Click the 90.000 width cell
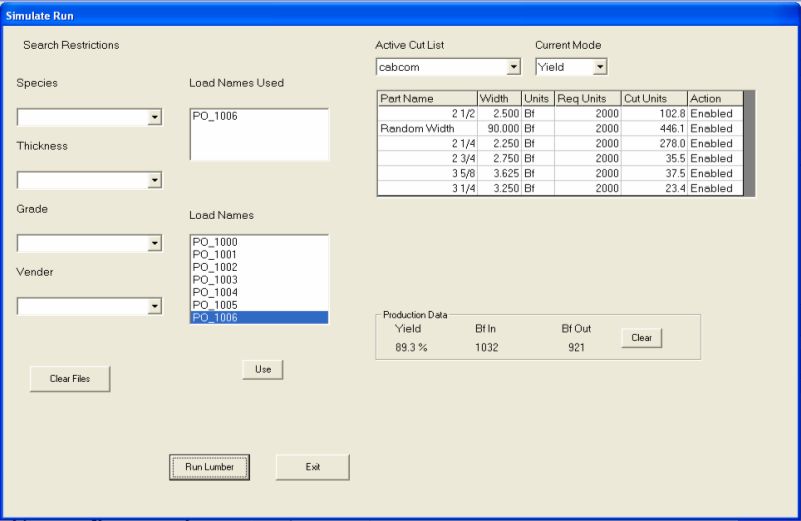This screenshot has width=801, height=521. 499,128
